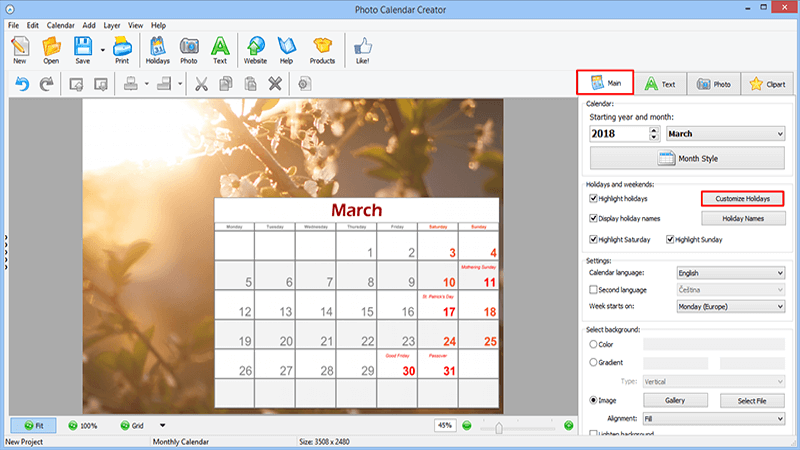Switch to the Text tab
Screen dimensions: 800x450
[x=660, y=84]
